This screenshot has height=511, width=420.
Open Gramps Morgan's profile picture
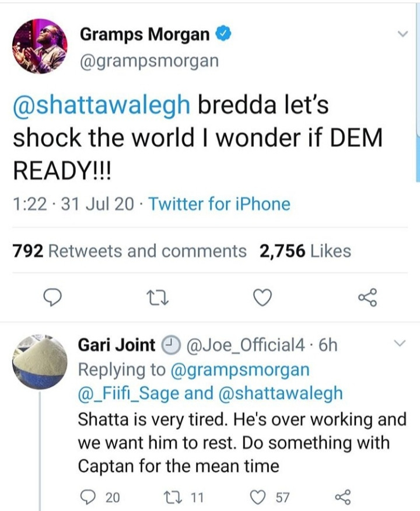point(40,46)
